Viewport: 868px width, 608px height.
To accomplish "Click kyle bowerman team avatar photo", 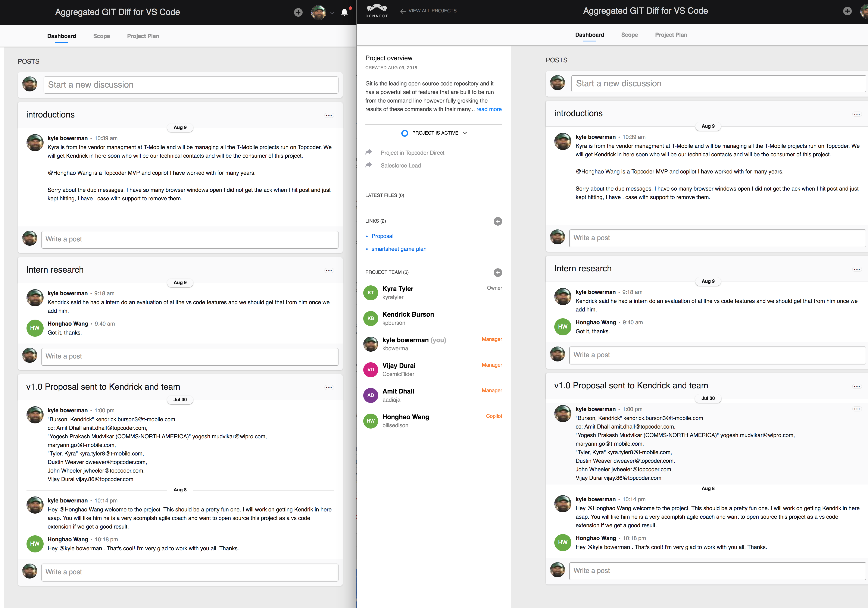I will pos(371,344).
